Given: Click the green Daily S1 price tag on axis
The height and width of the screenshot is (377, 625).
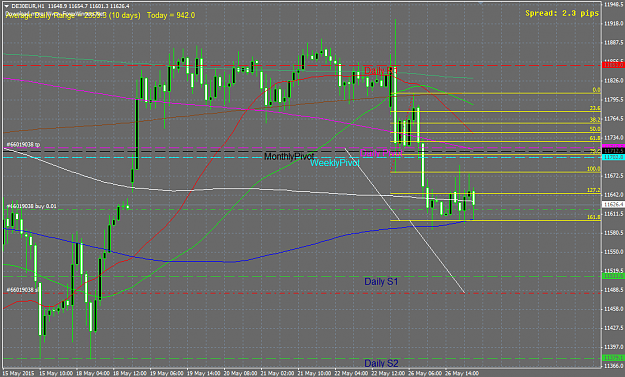Looking at the screenshot, I should coord(613,276).
